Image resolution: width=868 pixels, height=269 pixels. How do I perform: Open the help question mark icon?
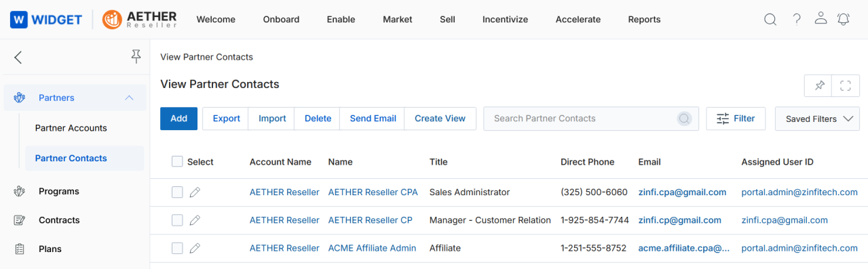click(x=797, y=19)
